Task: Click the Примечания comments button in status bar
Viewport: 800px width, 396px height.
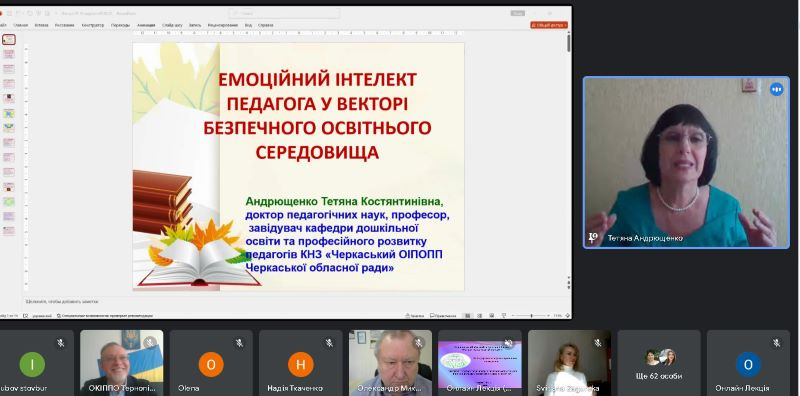Action: (x=442, y=316)
